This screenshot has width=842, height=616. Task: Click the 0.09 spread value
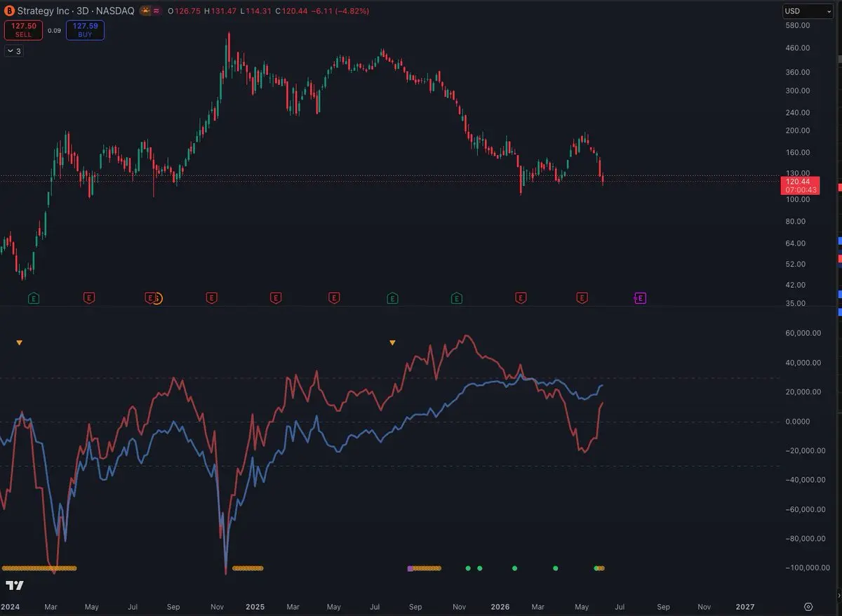click(54, 30)
